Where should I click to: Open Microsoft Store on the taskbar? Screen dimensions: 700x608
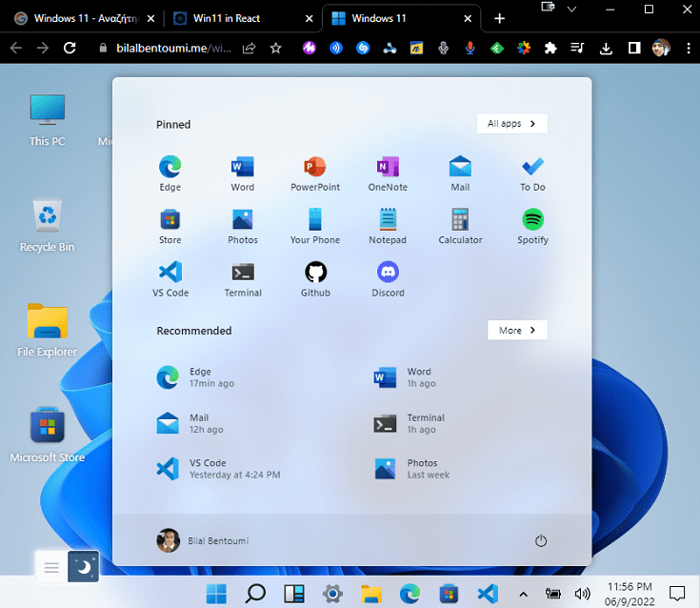[x=449, y=594]
